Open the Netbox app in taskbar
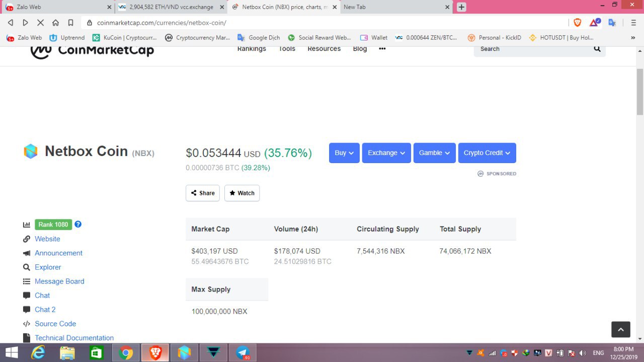Viewport: 644px width, 362px height. point(185,352)
